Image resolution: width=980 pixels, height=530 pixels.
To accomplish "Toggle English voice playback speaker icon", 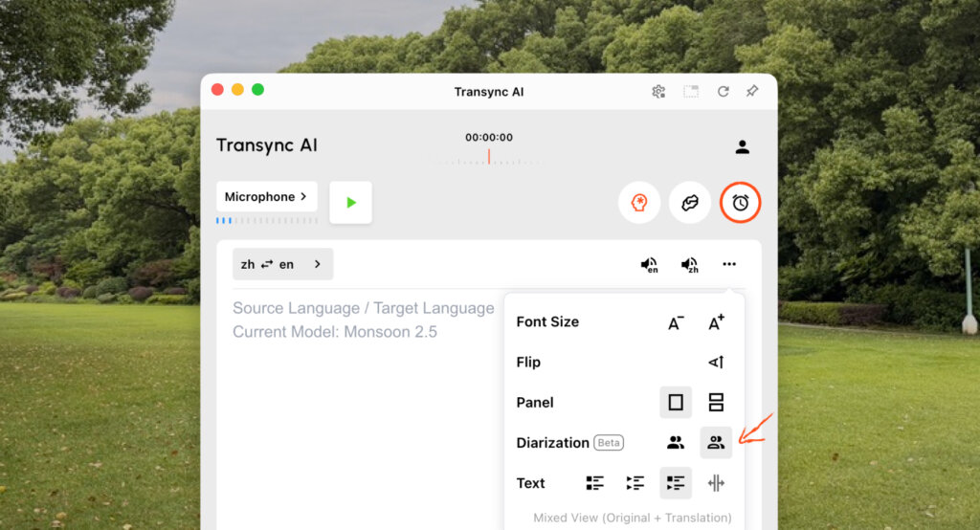I will pos(650,265).
